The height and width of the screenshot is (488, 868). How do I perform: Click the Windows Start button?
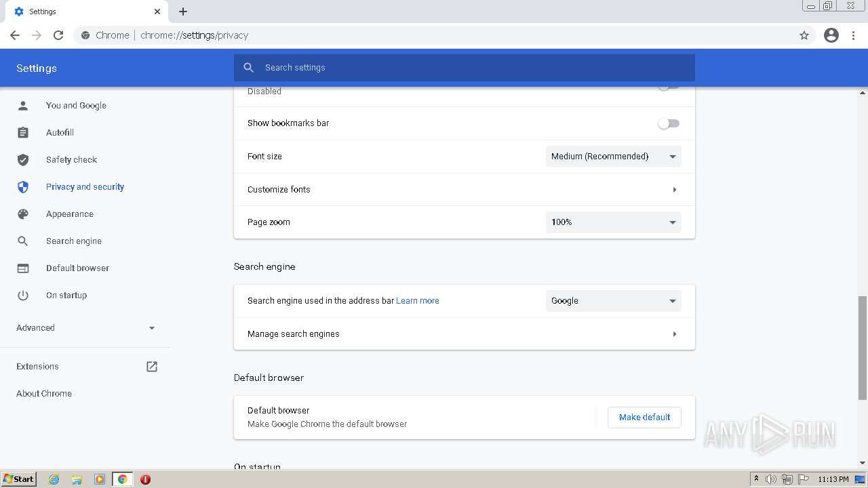(19, 479)
